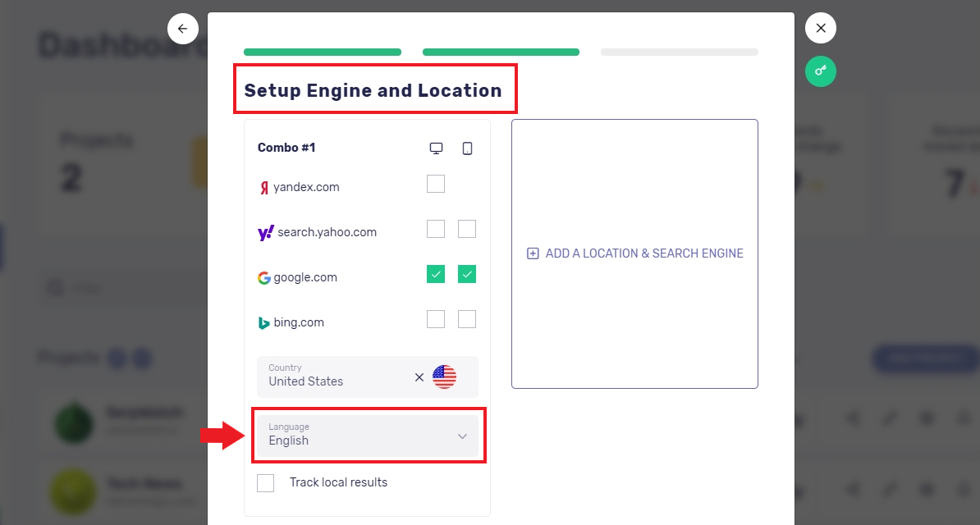This screenshot has height=525, width=980.
Task: Select the third gray progress step bar
Action: coord(679,52)
